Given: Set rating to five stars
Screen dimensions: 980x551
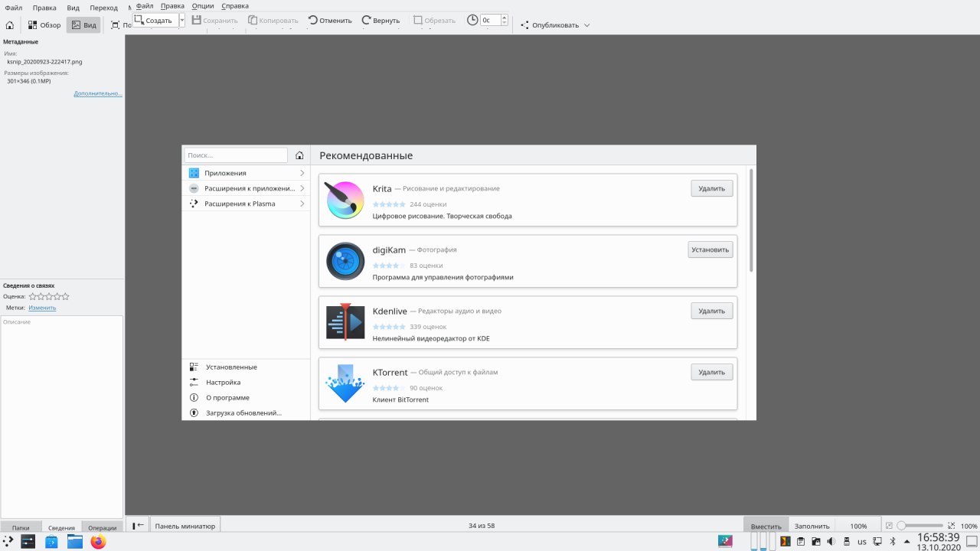Looking at the screenshot, I should click(65, 296).
